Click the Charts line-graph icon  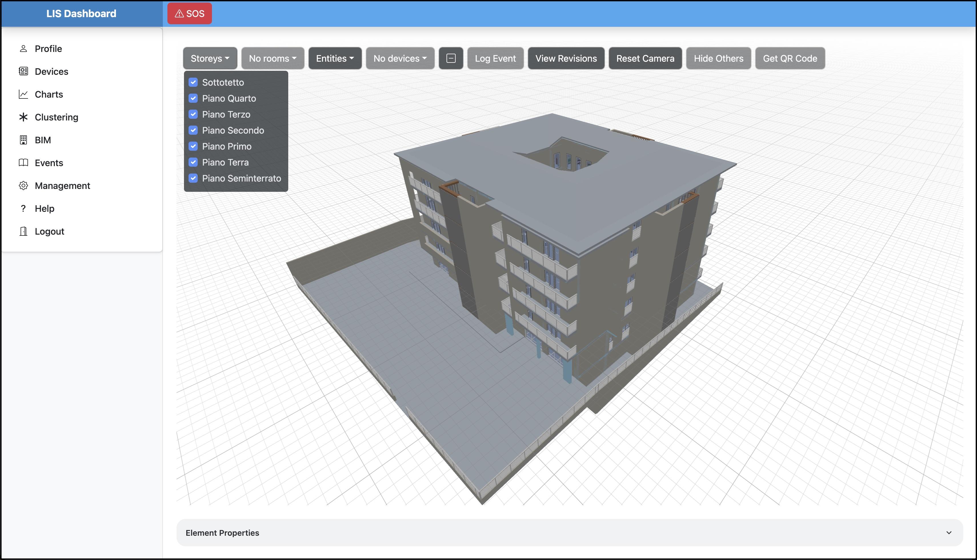(23, 94)
